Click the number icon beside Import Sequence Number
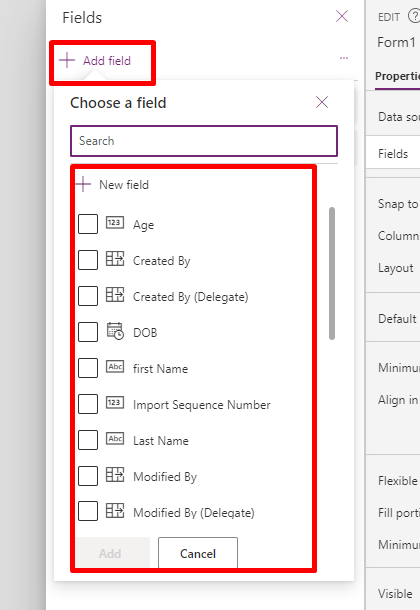This screenshot has height=610, width=420. [x=115, y=402]
